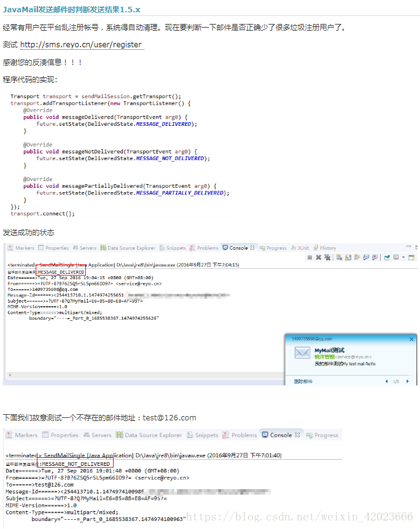Open Data Source Explorer tab, first panel
Viewport: 420px width, 529px height.
pyautogui.click(x=128, y=248)
